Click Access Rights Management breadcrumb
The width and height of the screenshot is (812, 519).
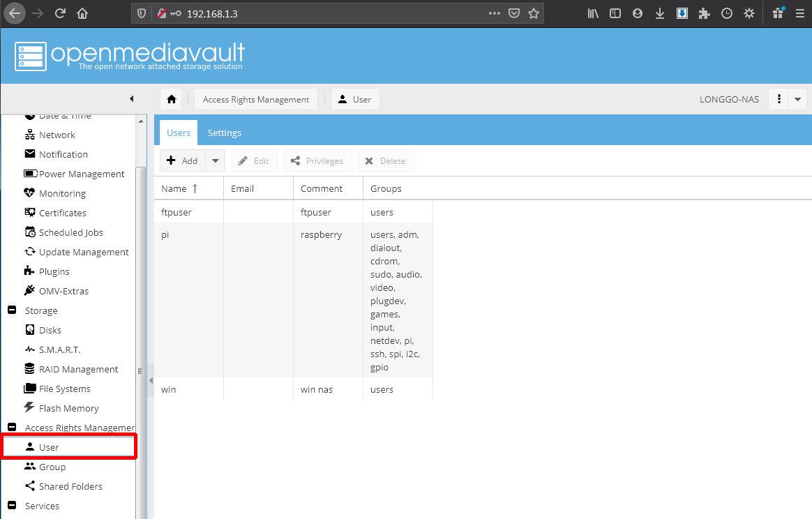coord(256,99)
